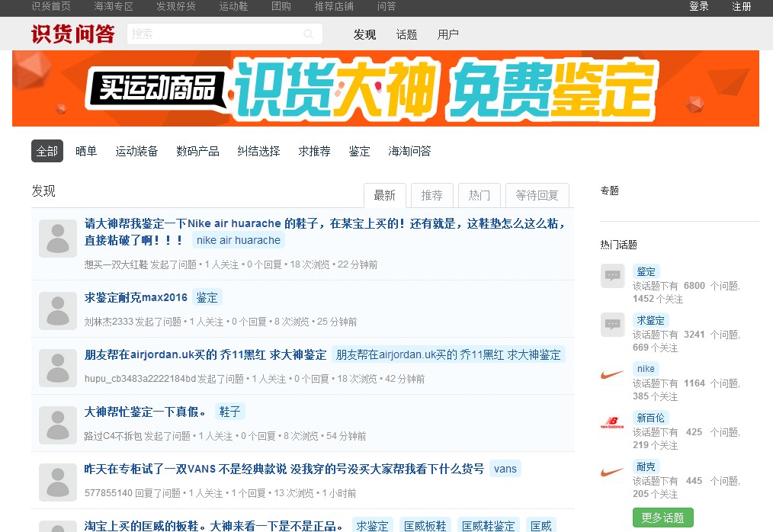773x532 pixels.
Task: Open the Nike air huarache question title
Action: (325, 232)
